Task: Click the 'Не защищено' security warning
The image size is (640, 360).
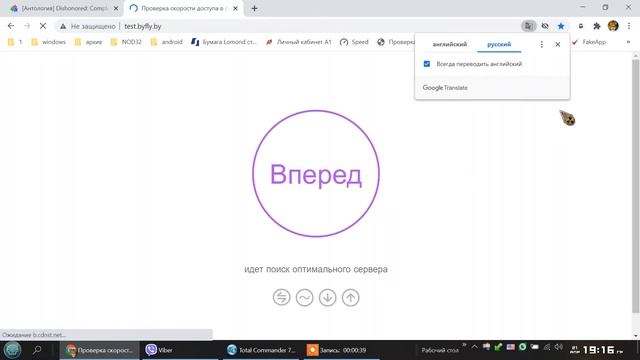Action: [87, 26]
